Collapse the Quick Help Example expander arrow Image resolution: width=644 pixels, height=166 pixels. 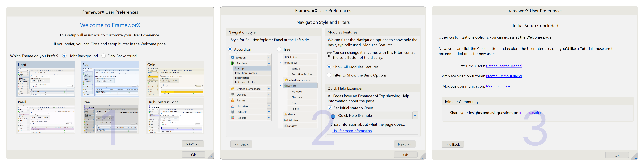[x=415, y=115]
